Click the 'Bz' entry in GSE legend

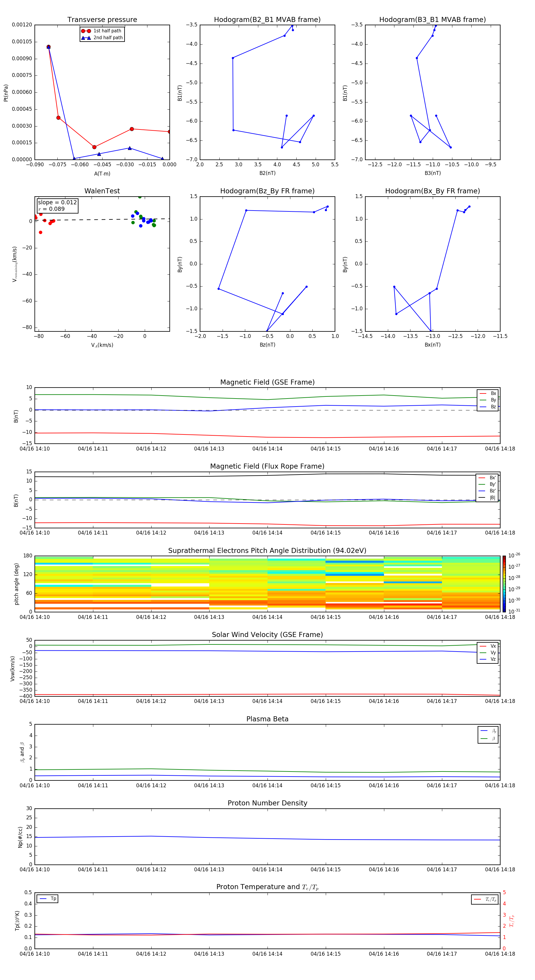point(488,407)
